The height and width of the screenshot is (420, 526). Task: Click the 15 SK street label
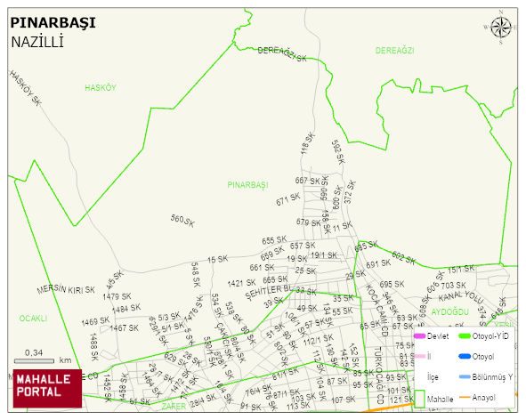(x=217, y=259)
